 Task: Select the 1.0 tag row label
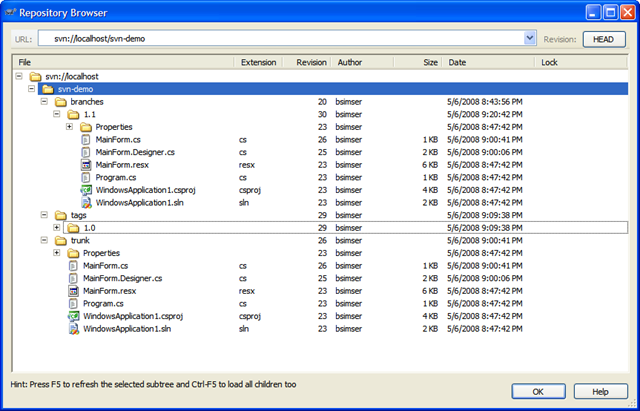click(89, 228)
